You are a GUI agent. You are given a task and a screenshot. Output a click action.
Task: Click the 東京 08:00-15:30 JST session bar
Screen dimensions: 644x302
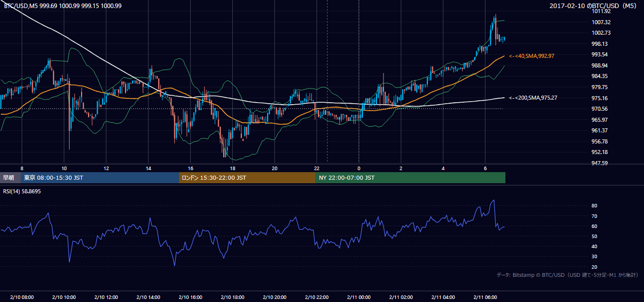[x=100, y=178]
